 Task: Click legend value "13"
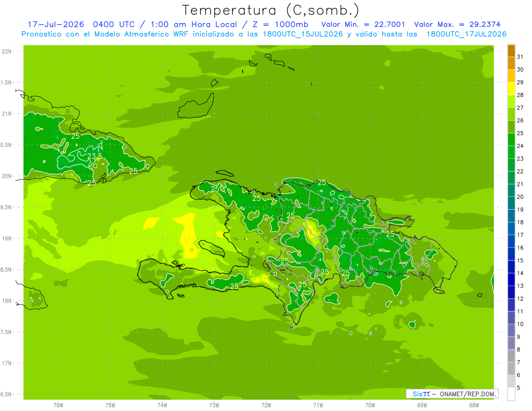(x=520, y=286)
